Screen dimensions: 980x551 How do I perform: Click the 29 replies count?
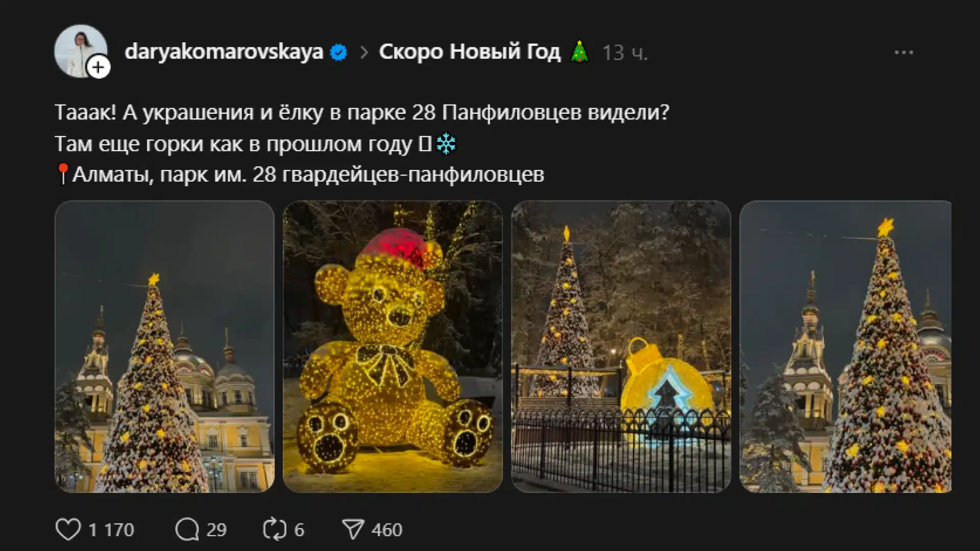(x=216, y=530)
